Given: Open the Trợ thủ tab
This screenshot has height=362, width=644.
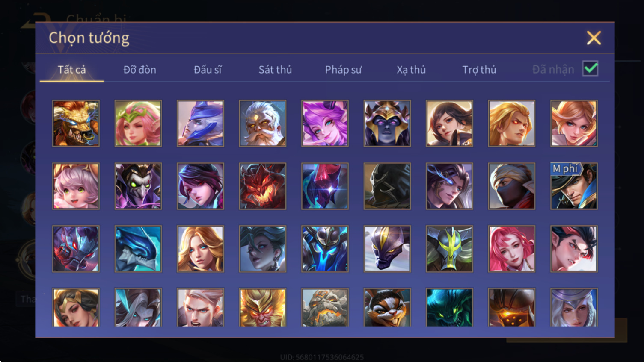Looking at the screenshot, I should [479, 69].
